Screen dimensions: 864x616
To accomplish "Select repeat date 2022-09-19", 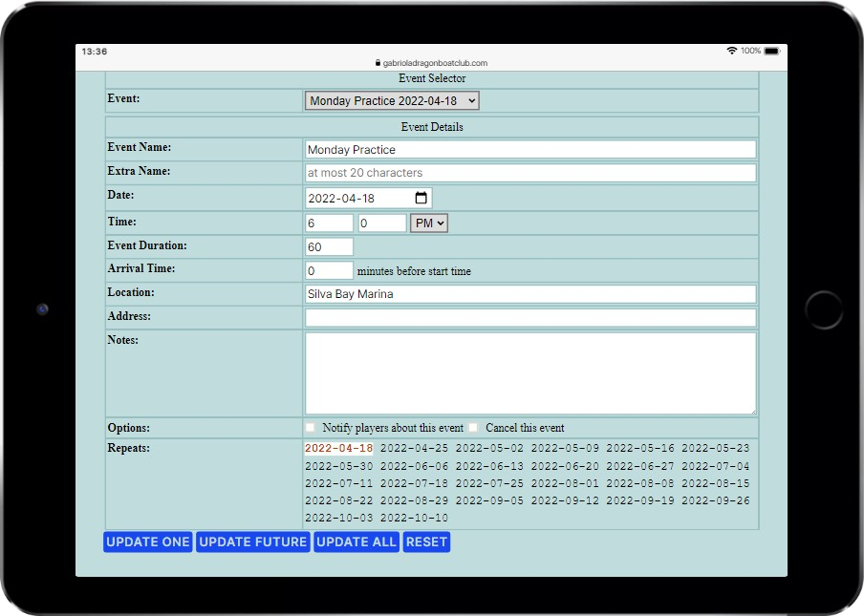I will [640, 500].
